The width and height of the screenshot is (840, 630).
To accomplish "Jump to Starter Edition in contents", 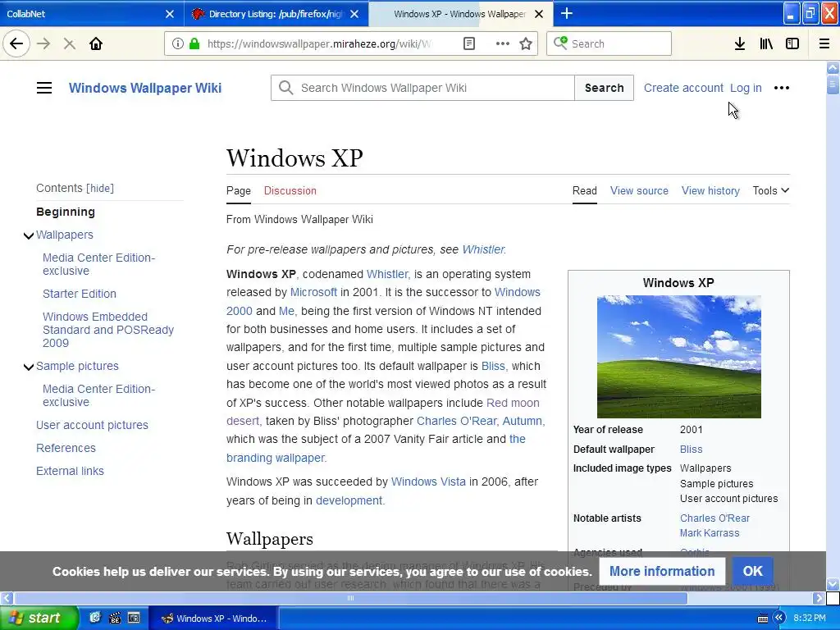I will click(x=80, y=294).
